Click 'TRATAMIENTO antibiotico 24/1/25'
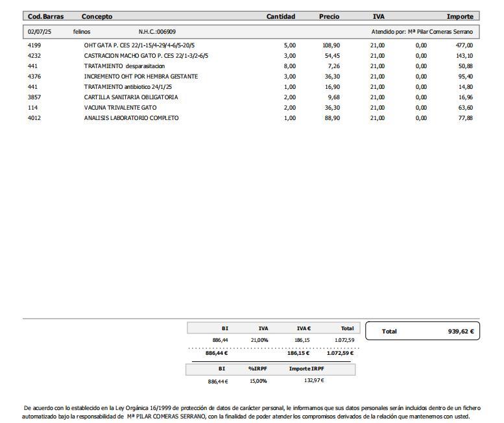504x423 pixels. [x=128, y=87]
